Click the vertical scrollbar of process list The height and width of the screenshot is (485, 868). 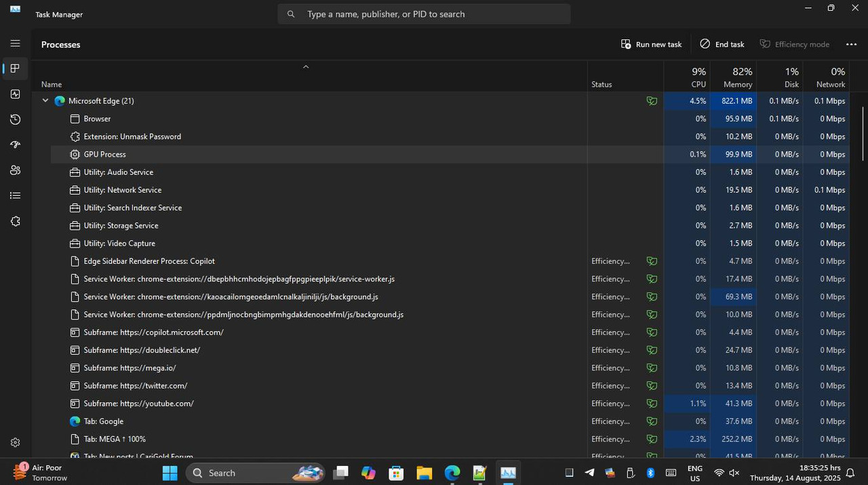tap(863, 134)
